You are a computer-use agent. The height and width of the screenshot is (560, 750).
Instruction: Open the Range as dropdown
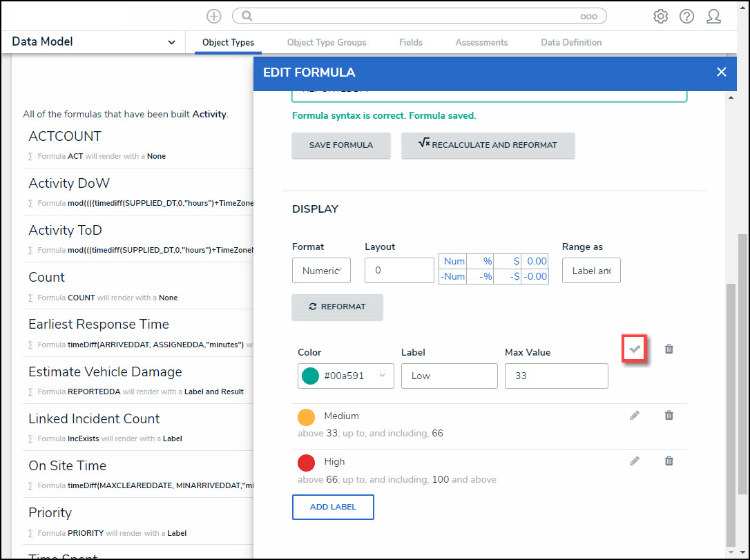[591, 271]
